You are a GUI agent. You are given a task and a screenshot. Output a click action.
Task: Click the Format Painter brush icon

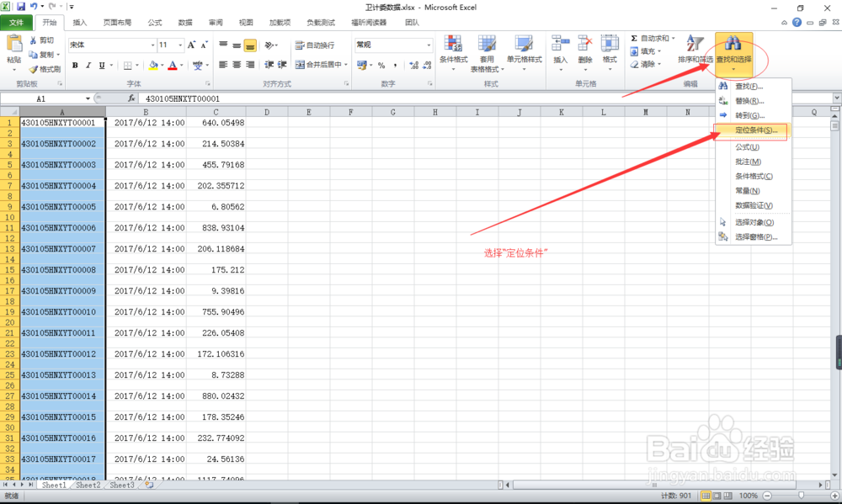(x=34, y=69)
